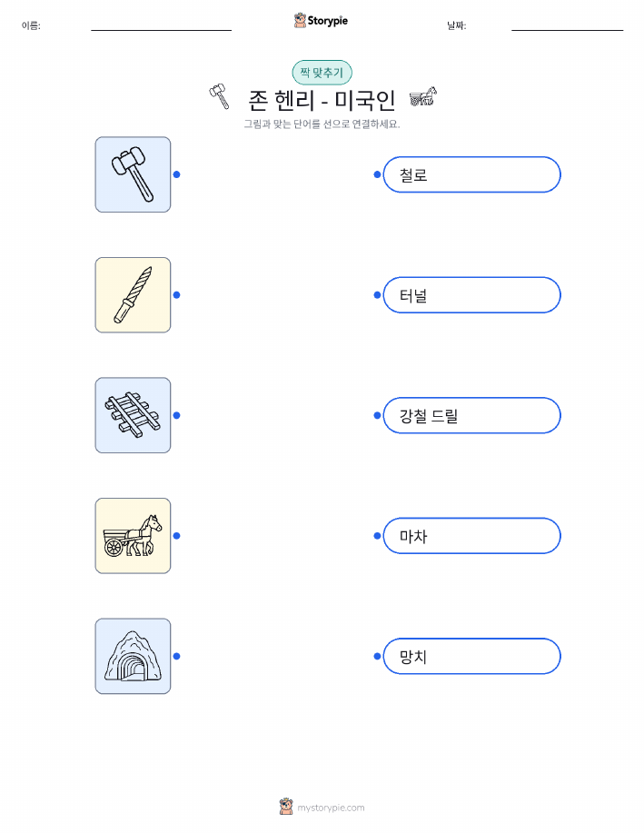Select the word box 철로

(471, 174)
